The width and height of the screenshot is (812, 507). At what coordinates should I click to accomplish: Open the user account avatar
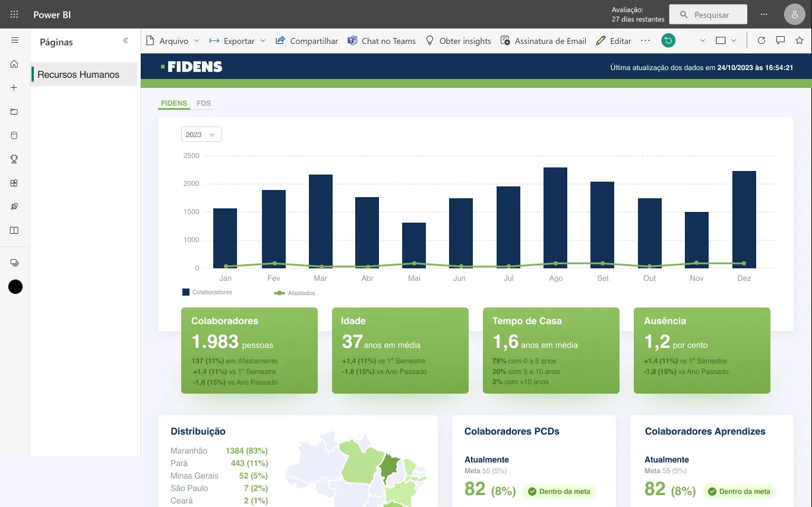tap(795, 14)
